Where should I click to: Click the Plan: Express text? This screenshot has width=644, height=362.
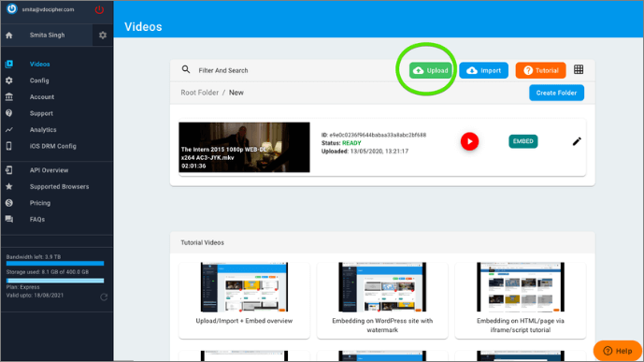click(23, 287)
